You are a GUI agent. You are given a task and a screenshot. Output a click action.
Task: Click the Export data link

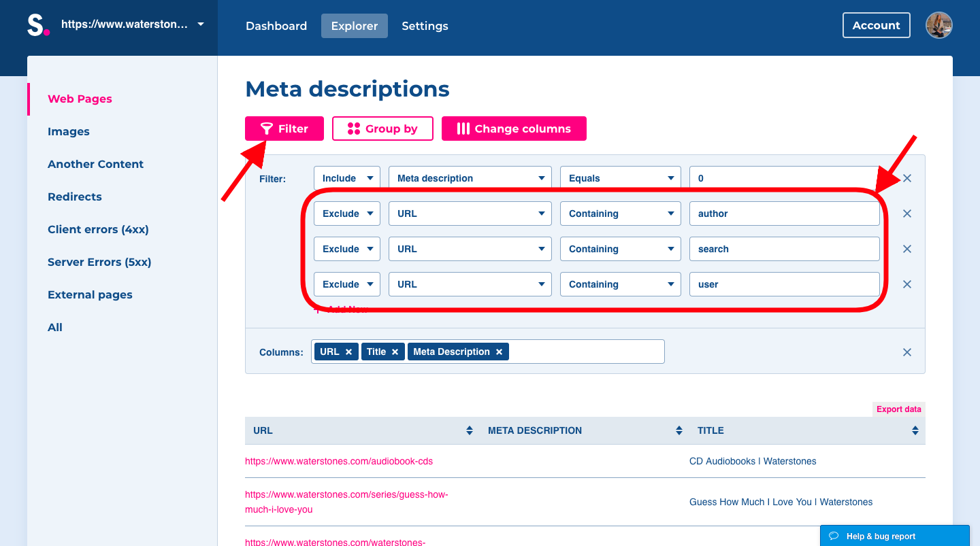[x=899, y=409]
